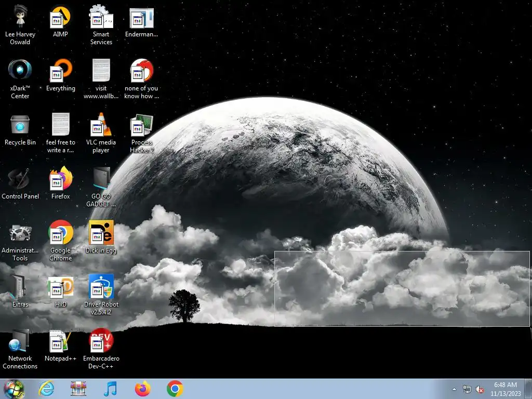Select the AIMP desktop shortcut

pyautogui.click(x=60, y=21)
